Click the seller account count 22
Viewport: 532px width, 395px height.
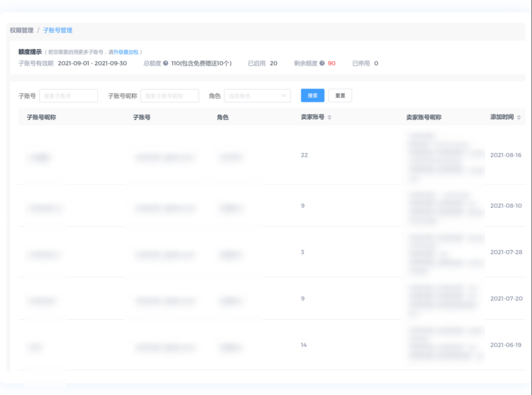pyautogui.click(x=304, y=155)
